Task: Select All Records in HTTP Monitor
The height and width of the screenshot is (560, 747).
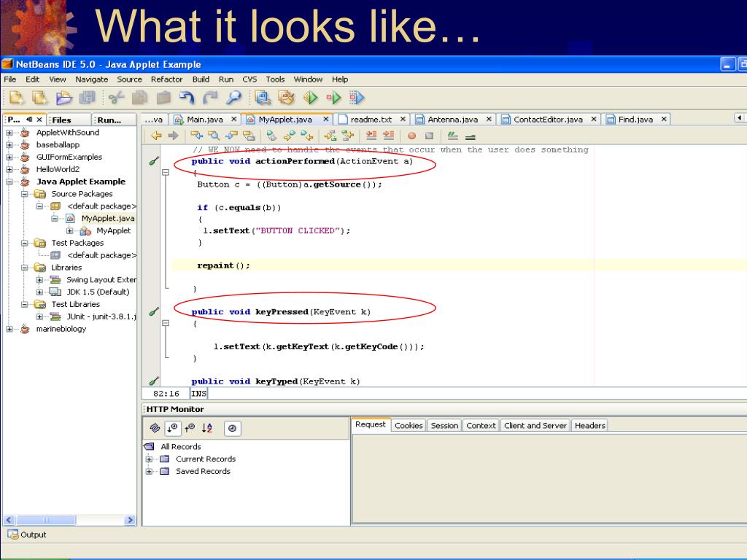Action: pos(181,447)
